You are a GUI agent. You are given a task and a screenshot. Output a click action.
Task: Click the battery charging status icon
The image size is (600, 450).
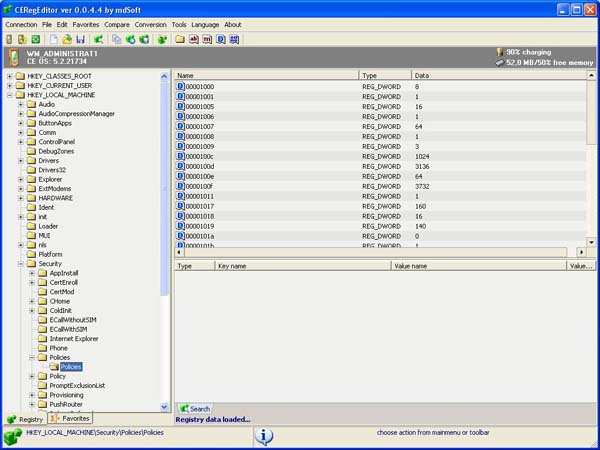click(501, 51)
